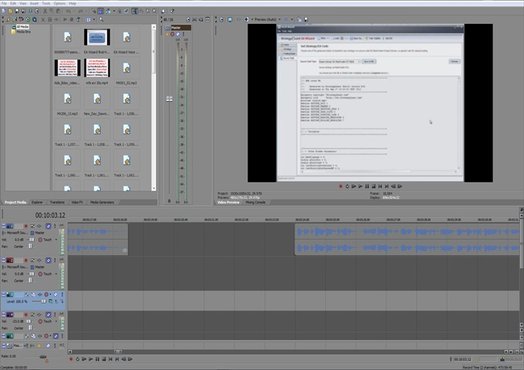Open the Auto Ripple mode dropdown arrow
The image size is (524, 370).
(114, 11)
